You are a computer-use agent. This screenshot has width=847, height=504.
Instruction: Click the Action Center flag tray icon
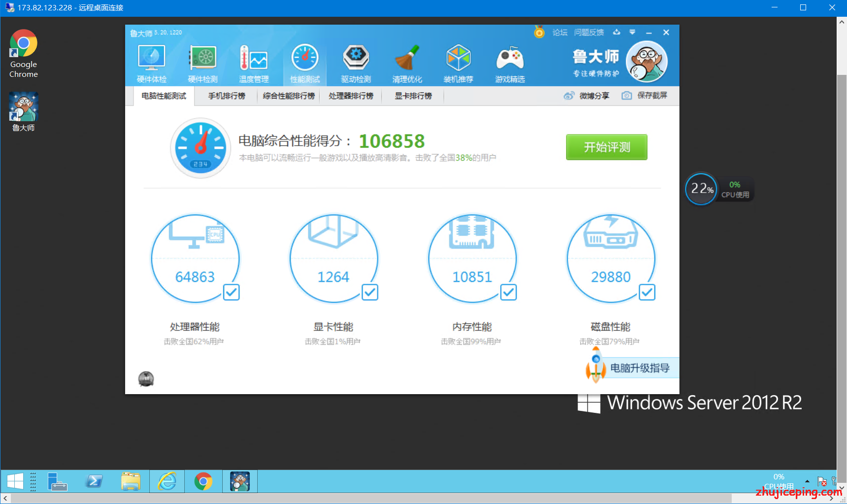click(822, 481)
